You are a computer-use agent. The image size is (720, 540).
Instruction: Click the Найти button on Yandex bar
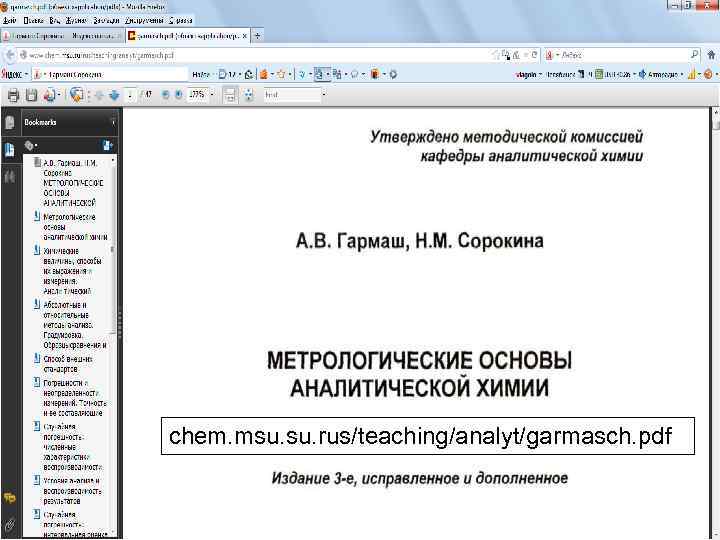pyautogui.click(x=202, y=74)
